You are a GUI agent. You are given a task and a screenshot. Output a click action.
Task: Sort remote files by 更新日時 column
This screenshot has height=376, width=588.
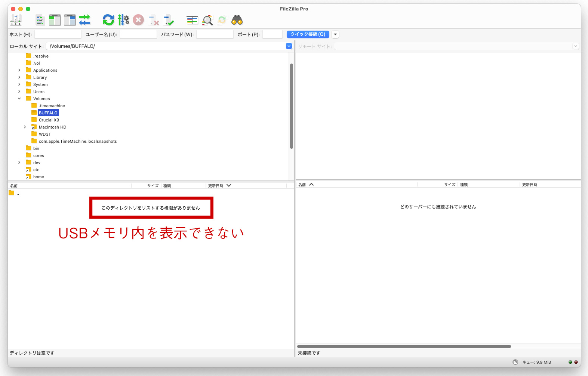tap(550, 185)
